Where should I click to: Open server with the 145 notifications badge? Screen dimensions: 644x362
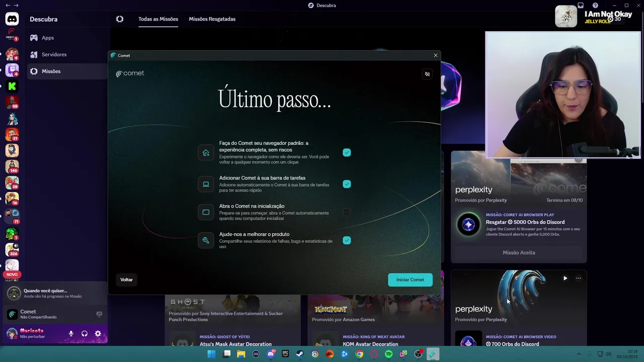tap(12, 166)
